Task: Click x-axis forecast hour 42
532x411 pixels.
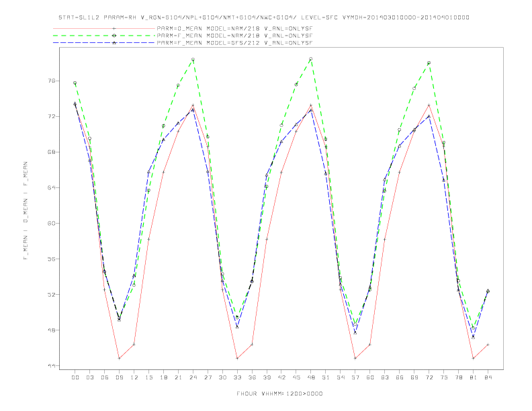Action: 281,377
